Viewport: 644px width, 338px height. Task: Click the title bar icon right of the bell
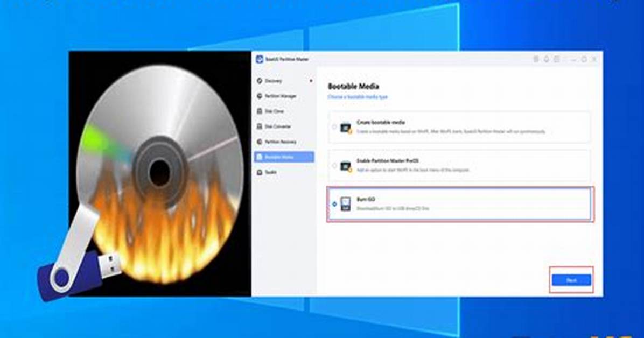point(557,60)
